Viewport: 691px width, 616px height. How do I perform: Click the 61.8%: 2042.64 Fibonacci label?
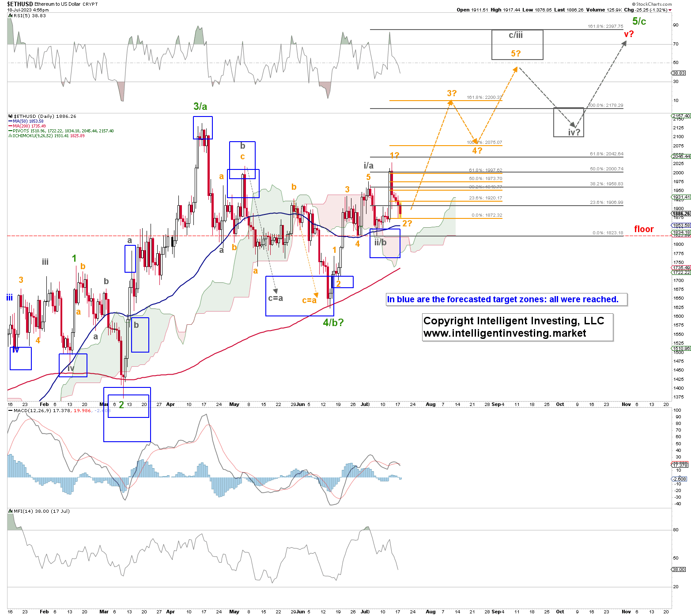click(x=607, y=154)
